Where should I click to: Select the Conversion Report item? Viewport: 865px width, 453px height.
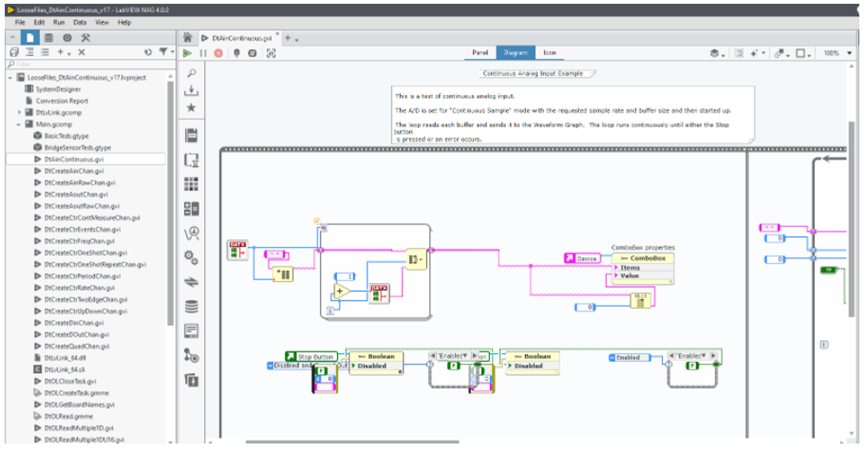click(x=61, y=100)
